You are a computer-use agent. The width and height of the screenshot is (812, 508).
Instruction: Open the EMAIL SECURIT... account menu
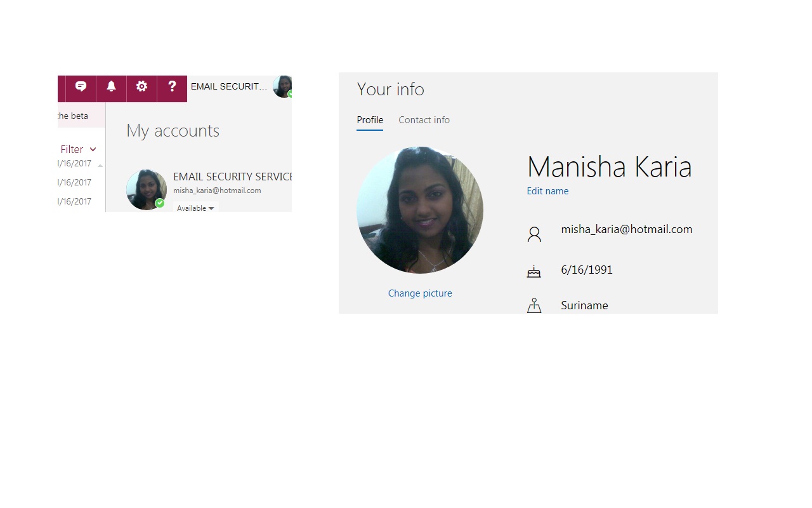tap(229, 86)
